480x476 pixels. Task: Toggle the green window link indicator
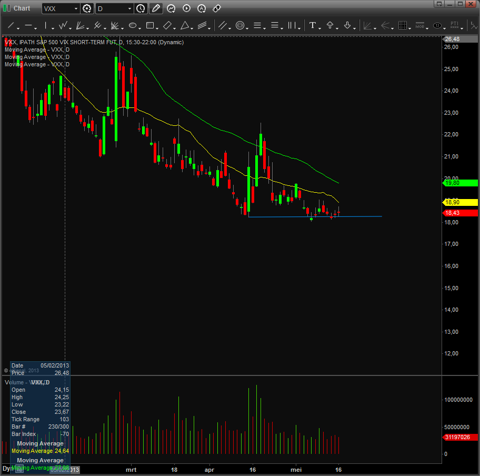point(6,8)
